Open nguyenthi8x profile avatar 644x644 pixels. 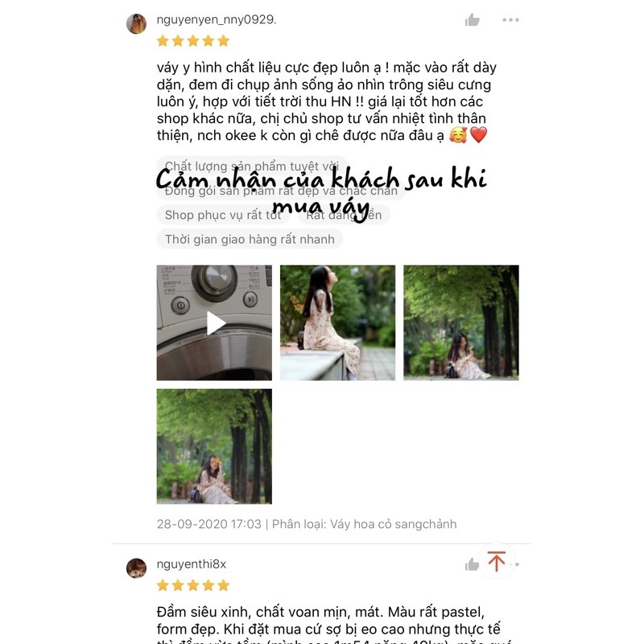(136, 568)
